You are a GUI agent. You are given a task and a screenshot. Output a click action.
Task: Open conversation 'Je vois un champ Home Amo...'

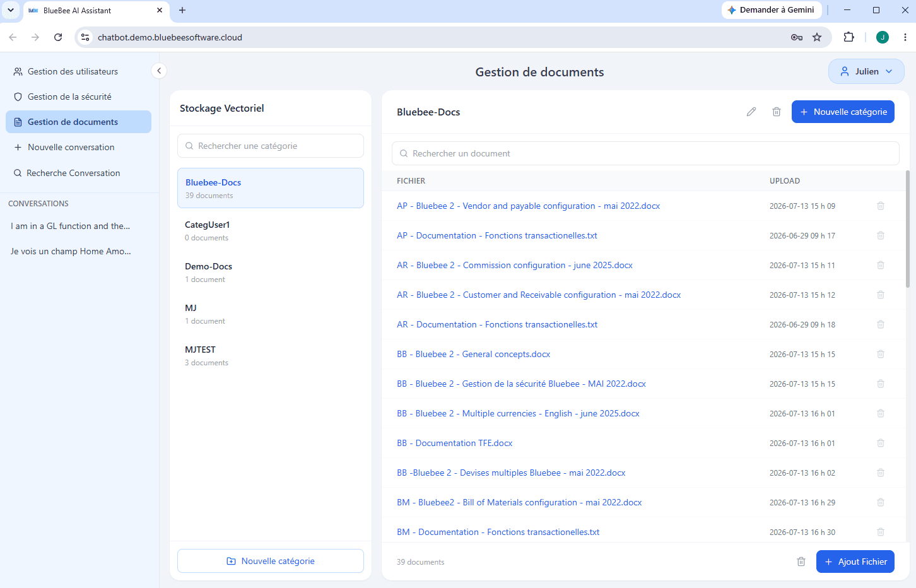71,251
